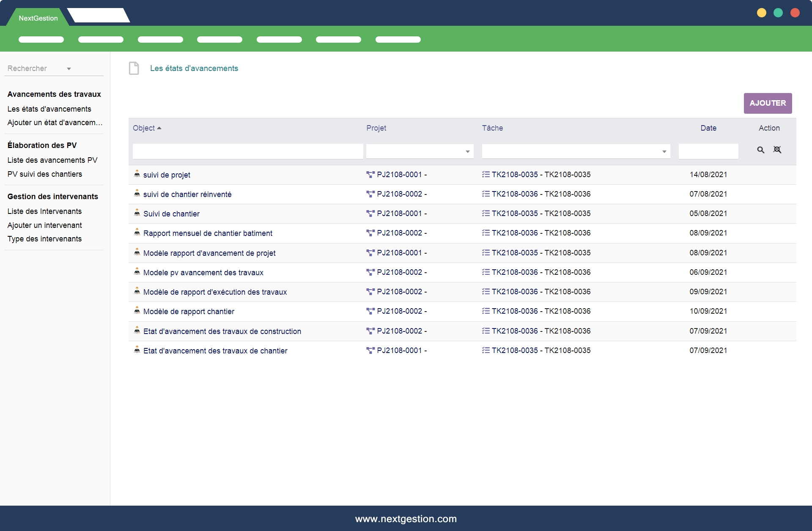812x531 pixels.
Task: Click project icon in 'Modele pv avancement des travaux' row
Action: [370, 272]
